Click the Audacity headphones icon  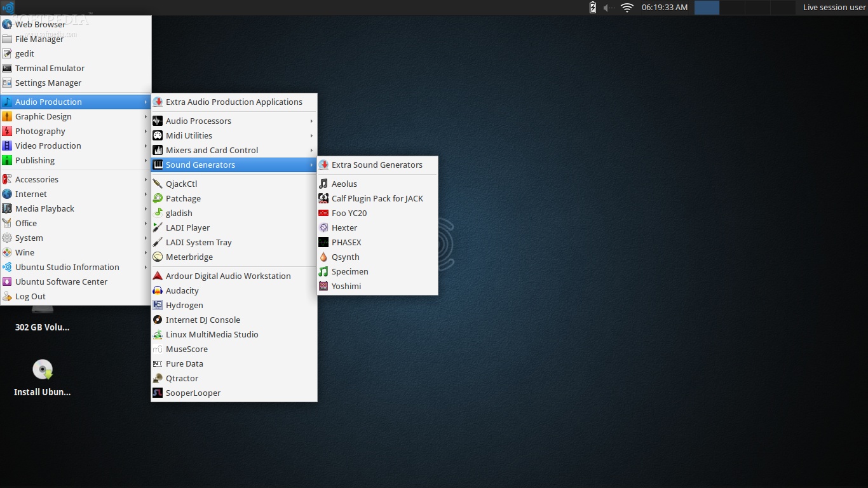point(158,290)
